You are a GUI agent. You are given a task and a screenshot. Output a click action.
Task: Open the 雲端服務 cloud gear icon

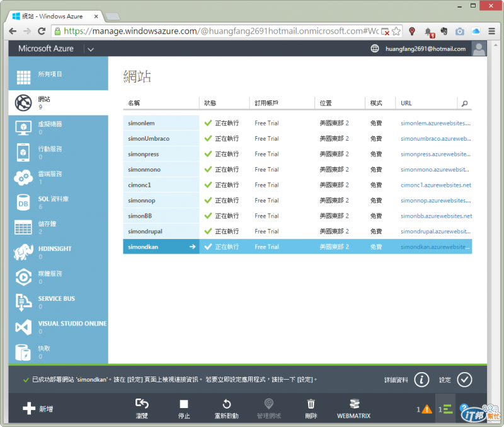(23, 178)
